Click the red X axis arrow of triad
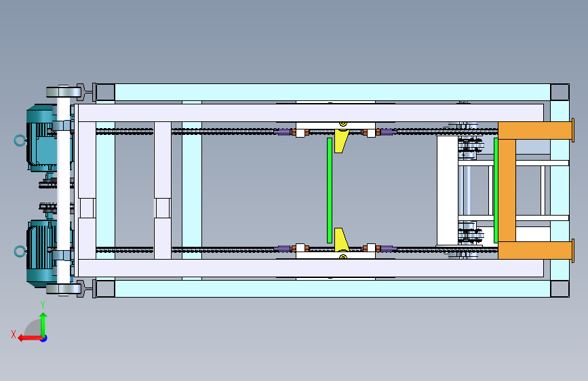The width and height of the screenshot is (588, 381). tap(30, 338)
